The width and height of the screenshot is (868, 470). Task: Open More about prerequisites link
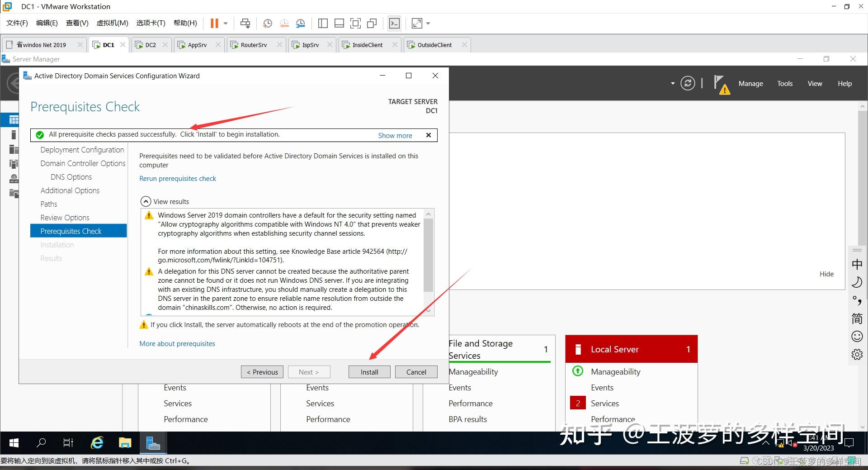coord(177,344)
